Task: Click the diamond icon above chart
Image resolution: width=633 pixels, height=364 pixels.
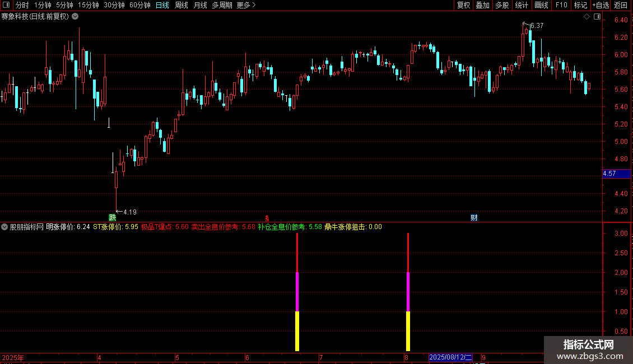Action: click(587, 17)
